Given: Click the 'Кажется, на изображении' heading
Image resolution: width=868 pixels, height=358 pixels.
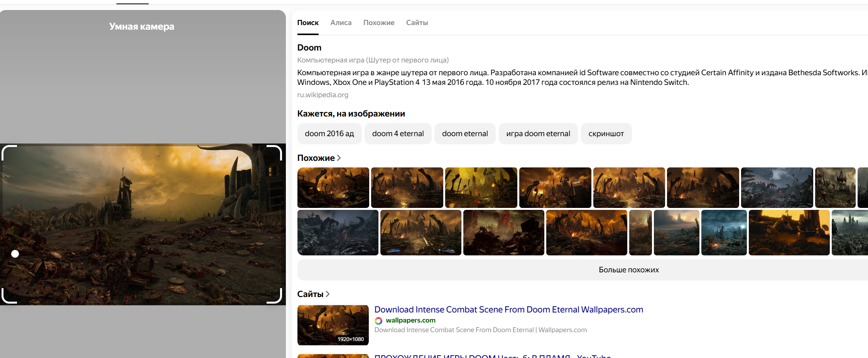Looking at the screenshot, I should 351,113.
